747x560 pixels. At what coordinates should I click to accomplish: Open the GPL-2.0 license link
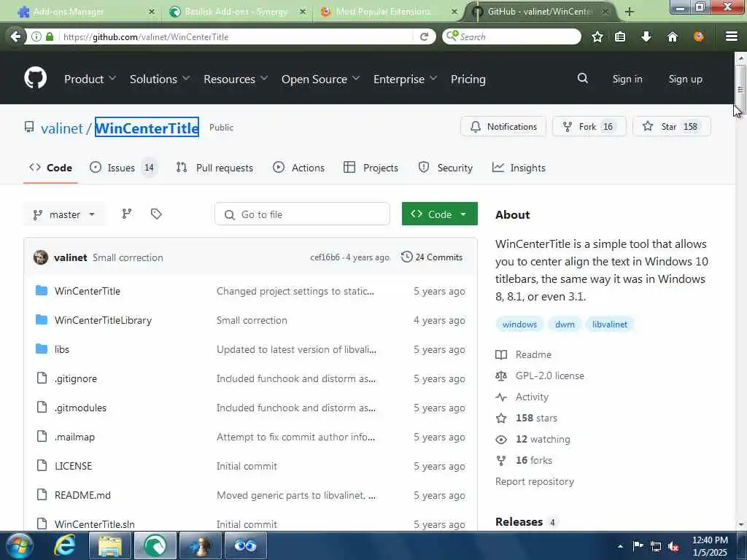pos(549,376)
